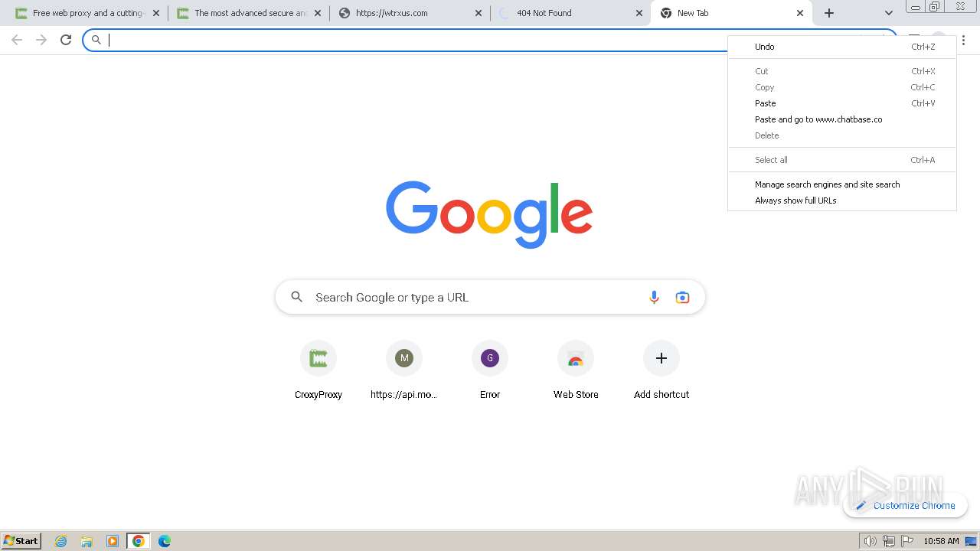Launch Internet Explorer from taskbar

tap(61, 541)
